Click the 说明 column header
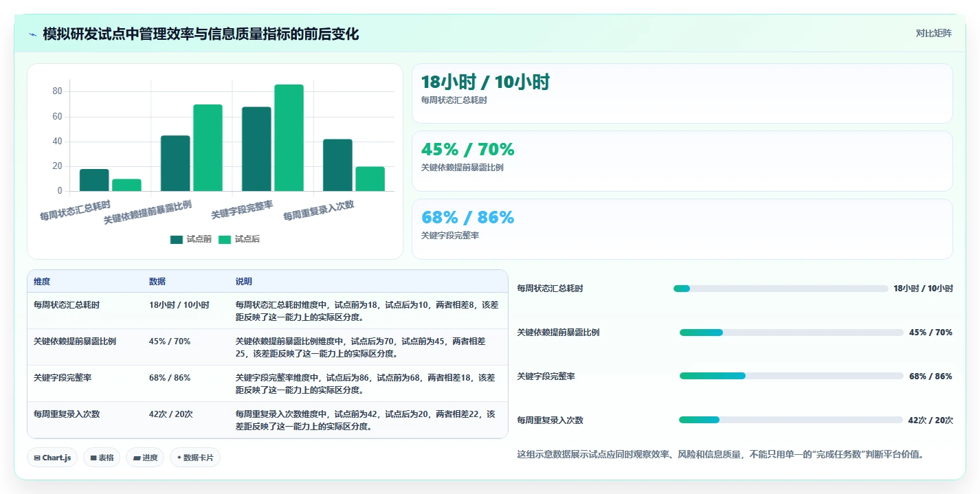 244,282
